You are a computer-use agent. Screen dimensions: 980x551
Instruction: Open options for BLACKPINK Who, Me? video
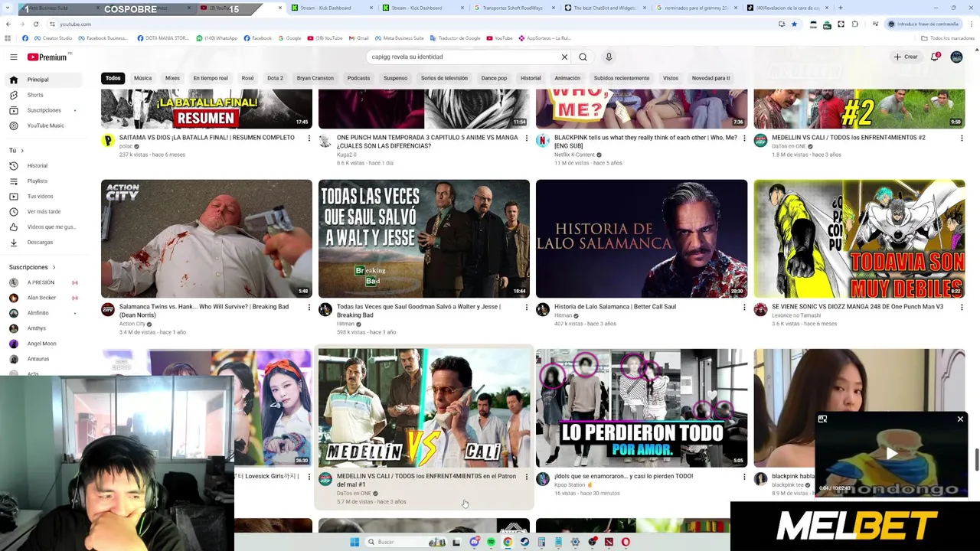[744, 139]
